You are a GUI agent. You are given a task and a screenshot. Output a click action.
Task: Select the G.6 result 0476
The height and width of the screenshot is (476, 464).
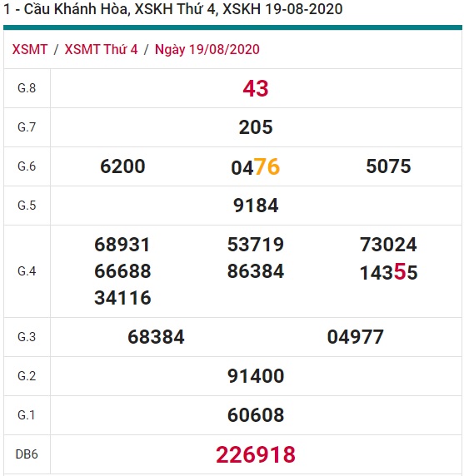(256, 167)
